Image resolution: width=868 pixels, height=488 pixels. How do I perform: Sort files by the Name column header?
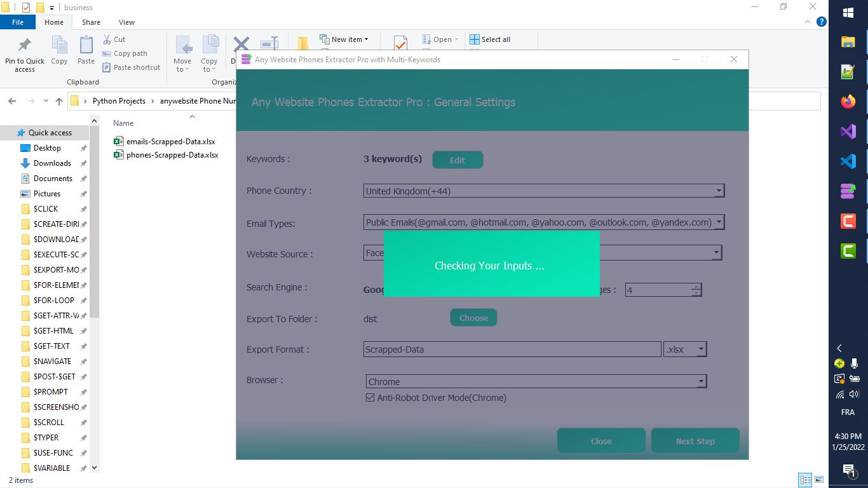point(123,123)
